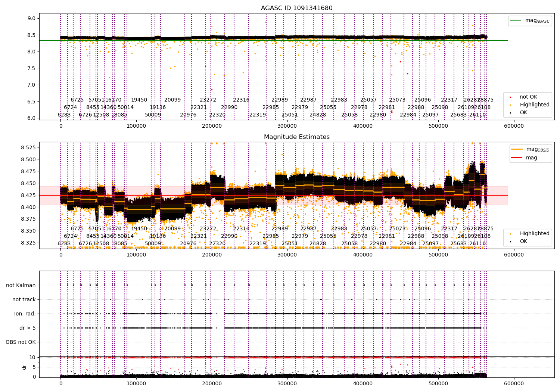Click the 10 tick on the dr axis

tap(32, 358)
